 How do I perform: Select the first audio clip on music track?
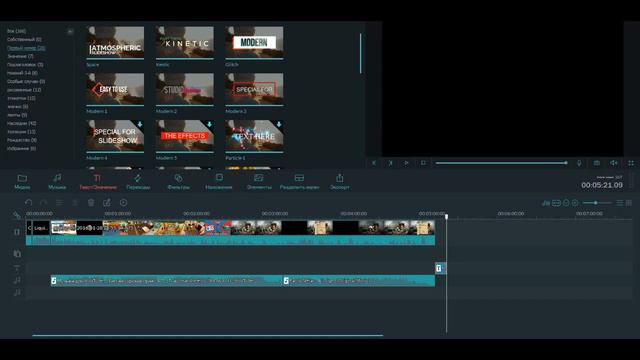[167, 280]
